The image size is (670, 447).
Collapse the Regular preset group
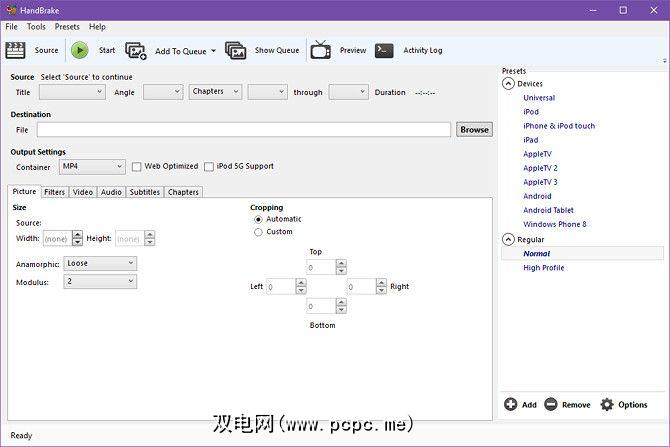click(508, 239)
